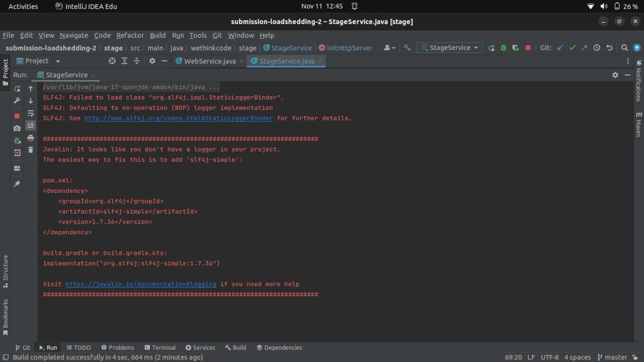Screen dimensions: 644x362
Task: Stop the running StageService process
Action: pos(18,114)
